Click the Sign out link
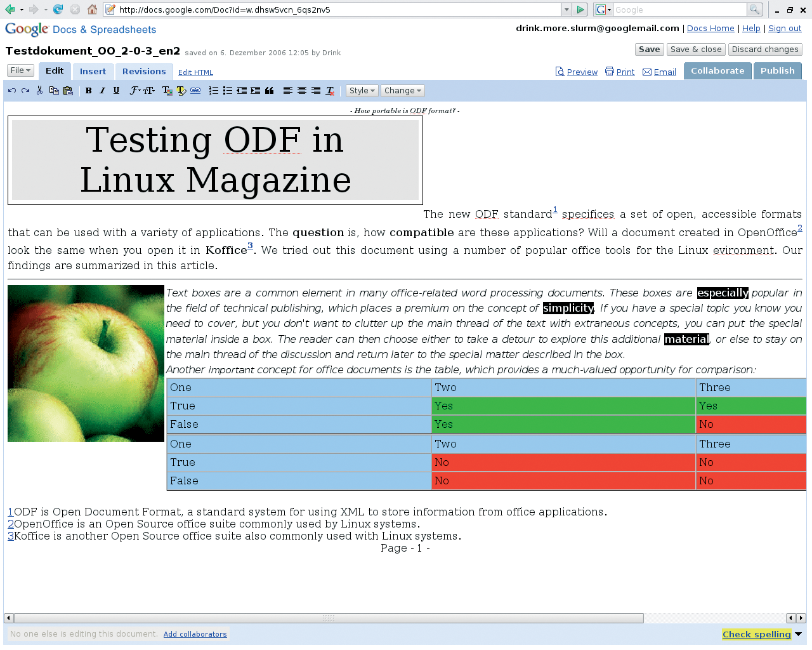This screenshot has width=812, height=650. point(785,29)
